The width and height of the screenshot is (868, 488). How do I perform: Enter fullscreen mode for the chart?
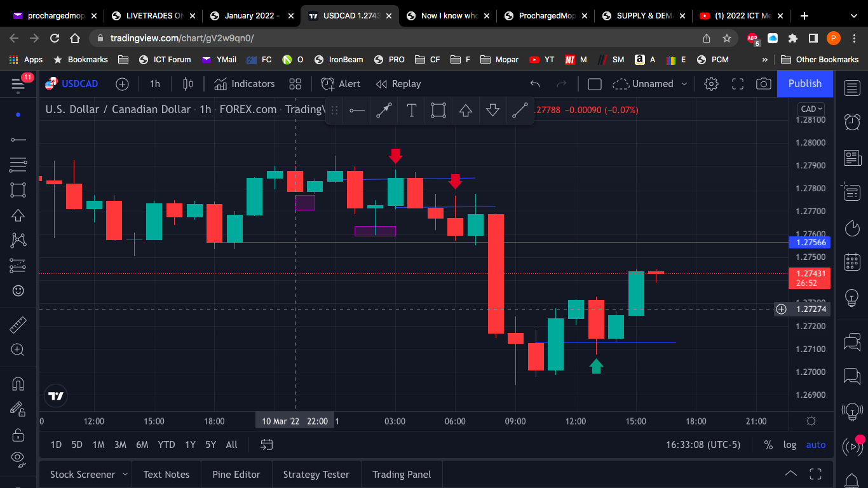tap(738, 84)
